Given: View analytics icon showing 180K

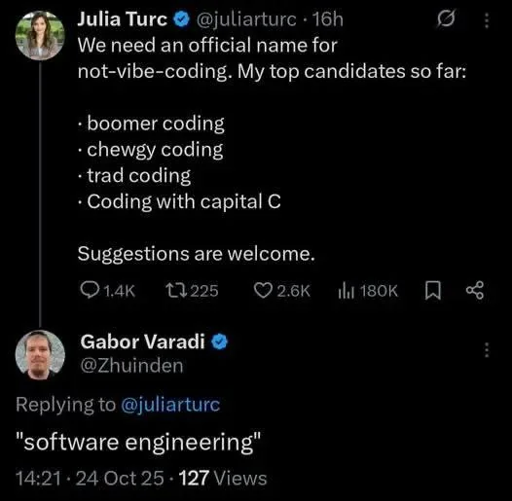Looking at the screenshot, I should [x=368, y=290].
